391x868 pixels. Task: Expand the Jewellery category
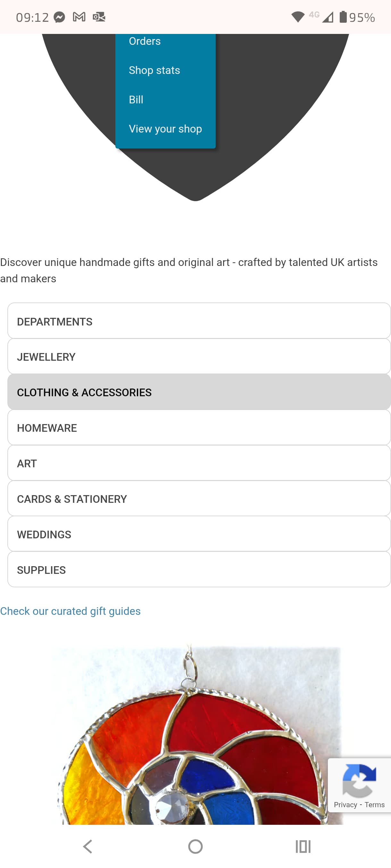(x=199, y=357)
